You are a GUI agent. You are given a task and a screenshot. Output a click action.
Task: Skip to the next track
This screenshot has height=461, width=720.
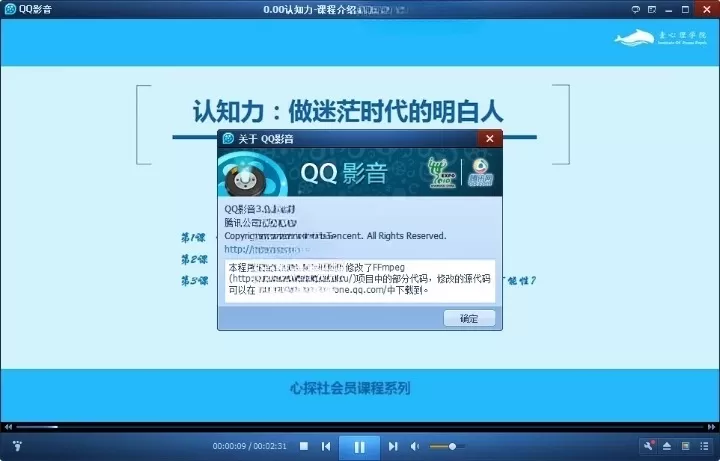[393, 446]
